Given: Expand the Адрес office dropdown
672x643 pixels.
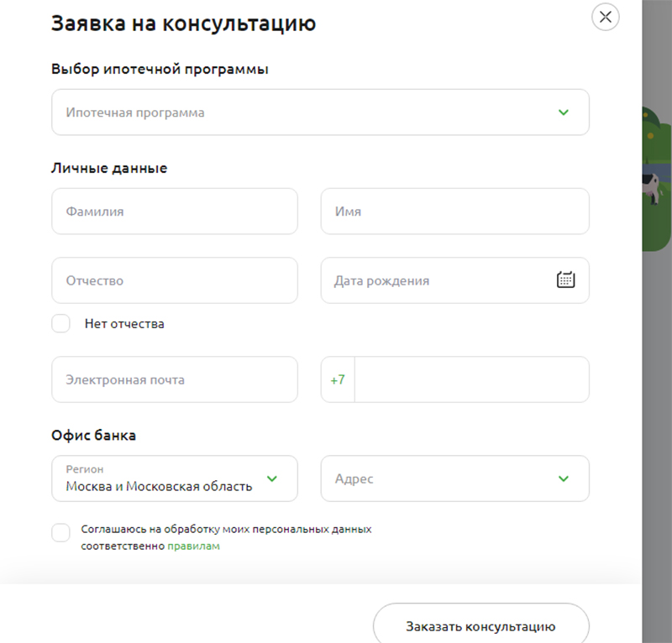Looking at the screenshot, I should tap(437, 478).
